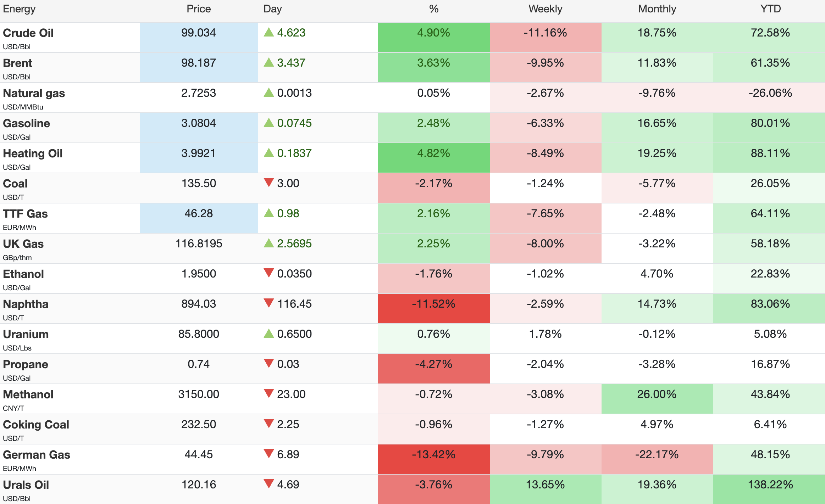Screen dimensions: 825x504
Task: Click the red down arrow in Coal row
Action: point(269,183)
